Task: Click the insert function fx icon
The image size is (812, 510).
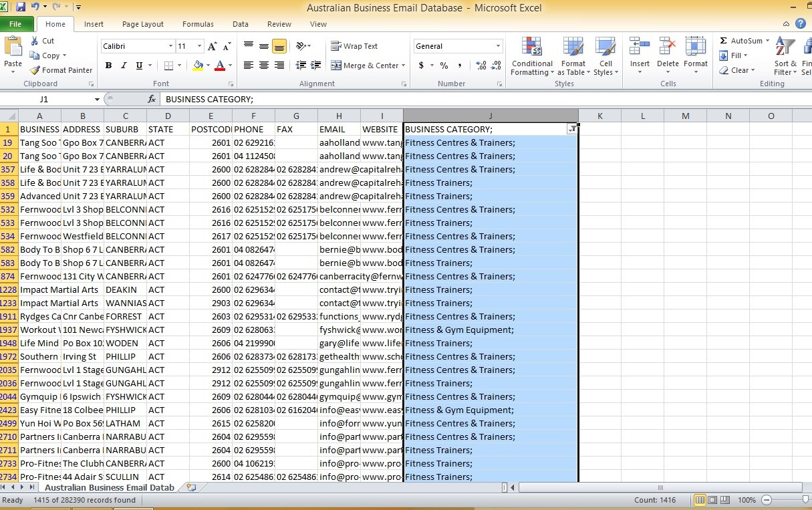Action: point(152,99)
